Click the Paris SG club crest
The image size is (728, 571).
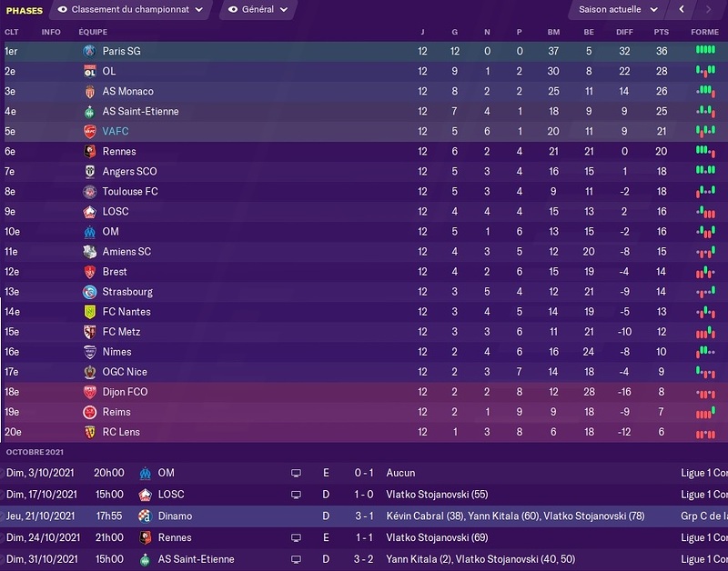click(89, 52)
